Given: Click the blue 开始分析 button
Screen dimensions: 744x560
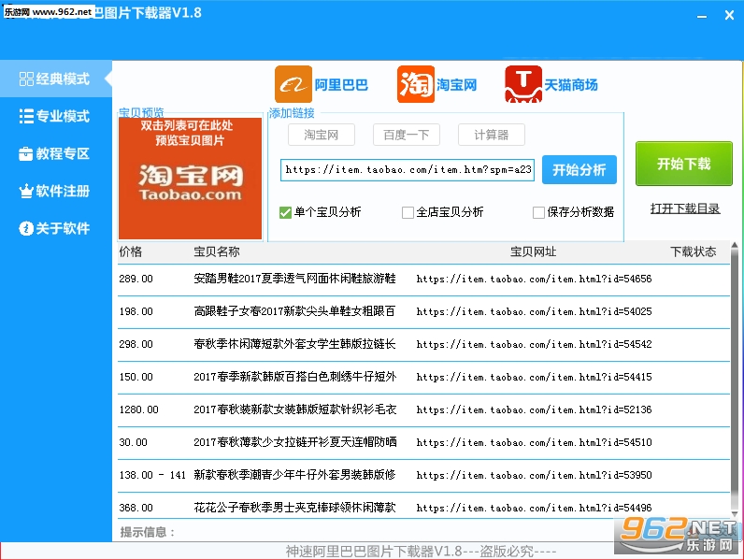Looking at the screenshot, I should [579, 169].
